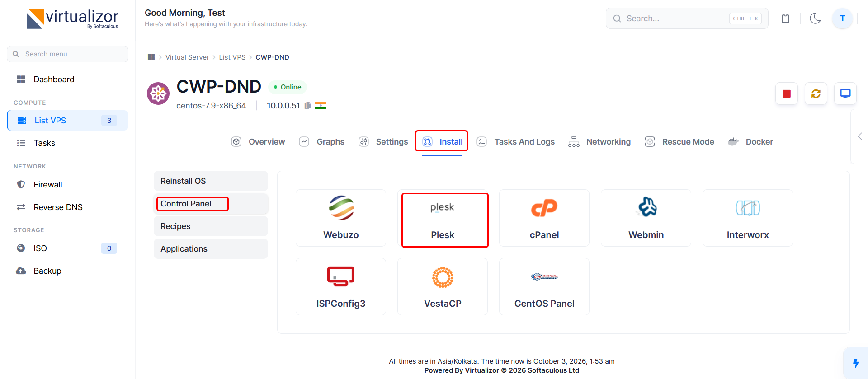868x379 pixels.
Task: Open the user profile T avatar menu
Action: click(842, 19)
